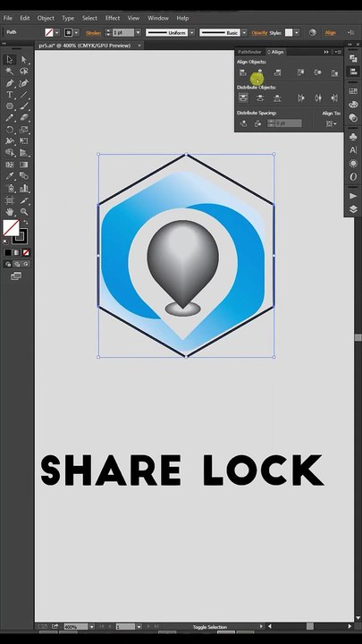Viewport: 362px width, 644px height.
Task: Open the Align To dropdown
Action: 332,123
